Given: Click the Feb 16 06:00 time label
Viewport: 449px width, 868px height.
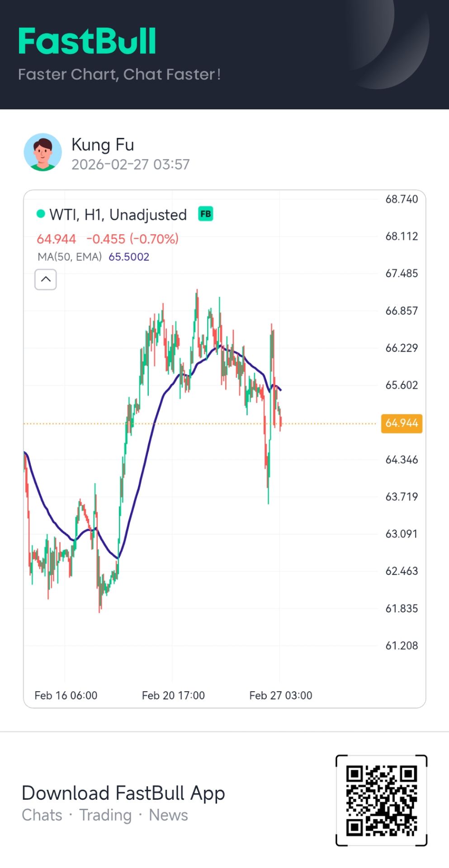Looking at the screenshot, I should (x=66, y=695).
